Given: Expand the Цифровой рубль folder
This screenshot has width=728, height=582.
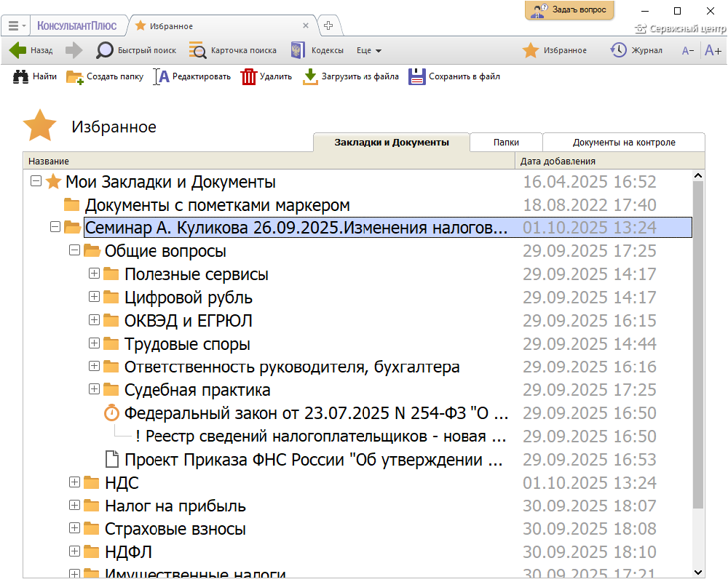Looking at the screenshot, I should [x=94, y=297].
